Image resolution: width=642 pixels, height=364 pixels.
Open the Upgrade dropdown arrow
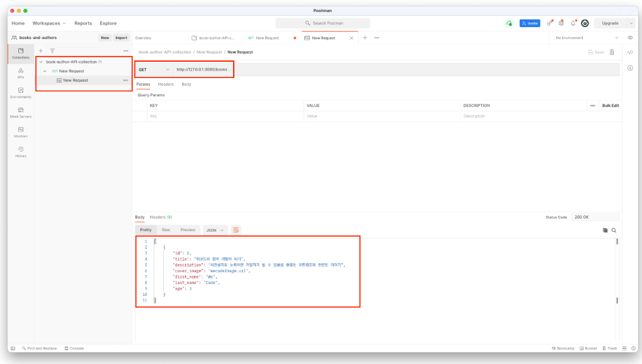(631, 23)
